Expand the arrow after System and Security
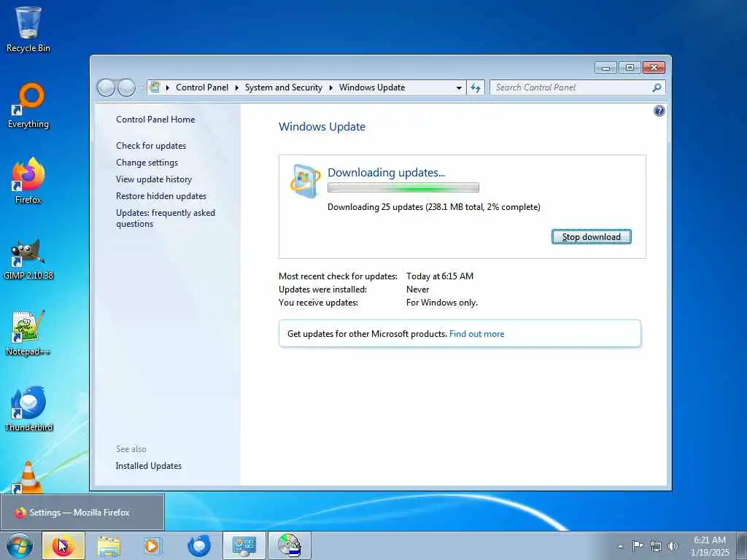Viewport: 747px width, 560px height. [x=330, y=87]
